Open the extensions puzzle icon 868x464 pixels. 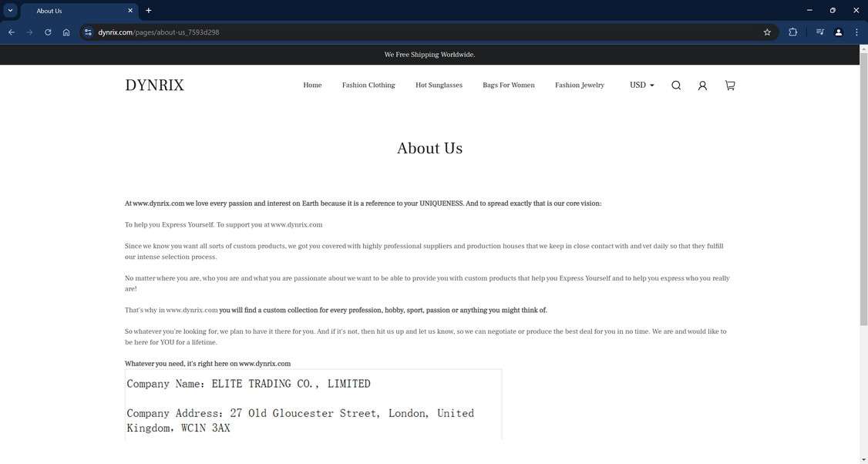click(x=792, y=32)
